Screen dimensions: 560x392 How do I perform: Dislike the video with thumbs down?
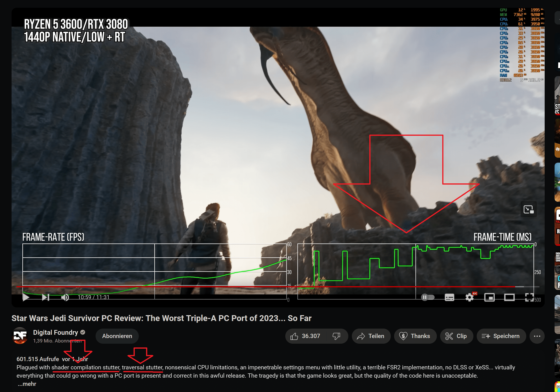[x=337, y=336]
